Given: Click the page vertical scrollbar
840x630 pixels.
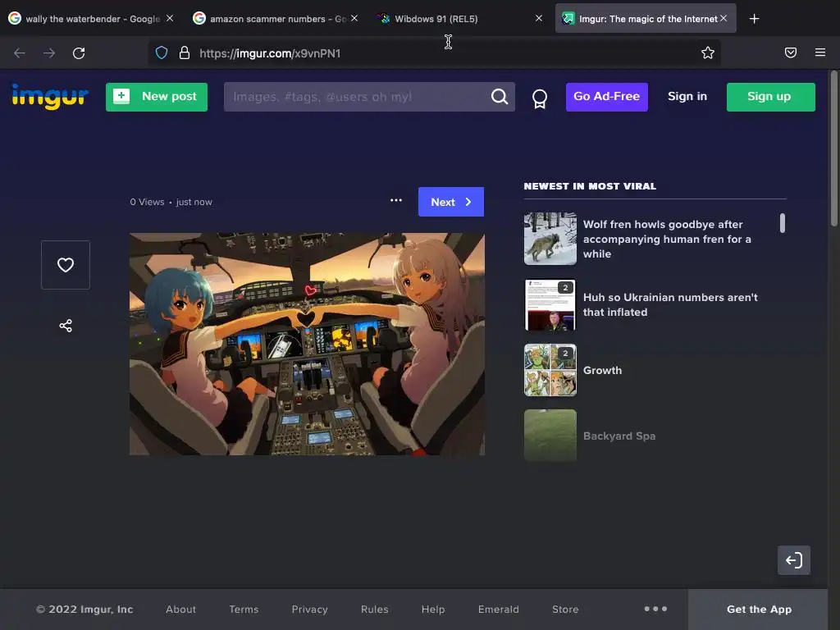Looking at the screenshot, I should 833,148.
